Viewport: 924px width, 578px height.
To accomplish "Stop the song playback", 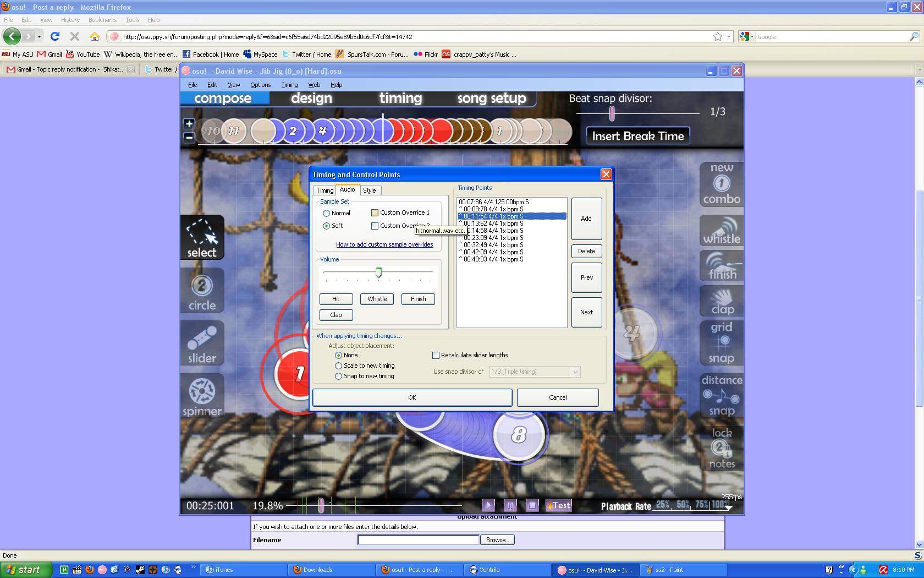I will [532, 505].
